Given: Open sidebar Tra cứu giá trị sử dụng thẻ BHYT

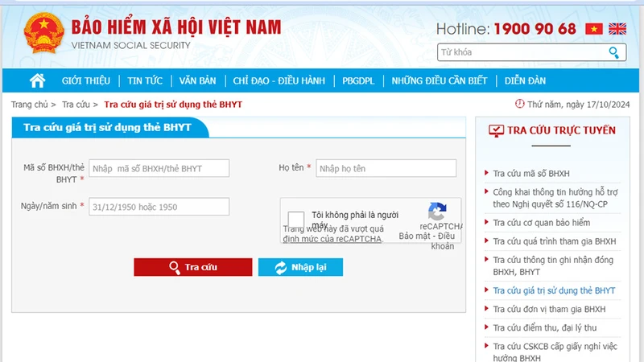Looking at the screenshot, I should click(554, 290).
